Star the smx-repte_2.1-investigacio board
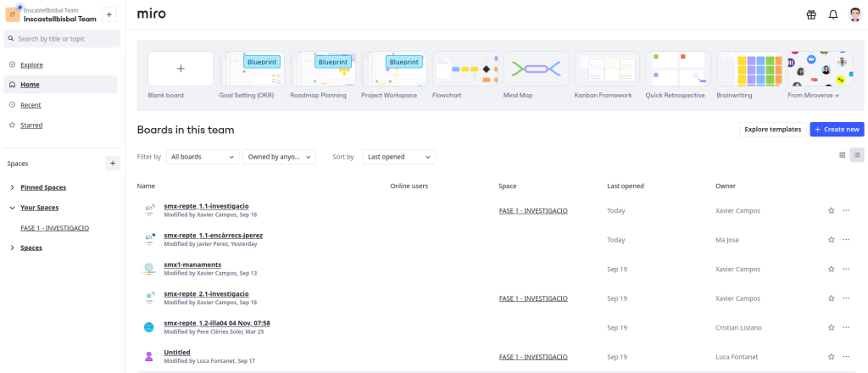The width and height of the screenshot is (868, 373). pos(832,298)
